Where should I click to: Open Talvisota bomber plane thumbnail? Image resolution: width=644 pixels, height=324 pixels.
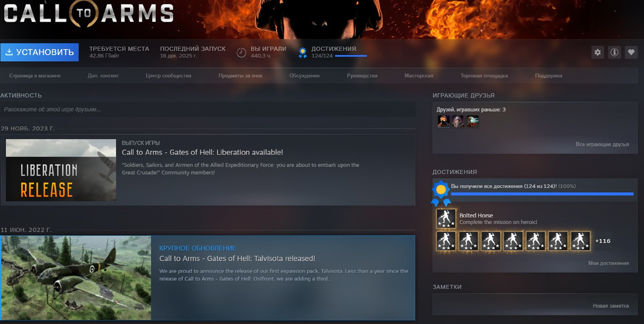(x=76, y=278)
